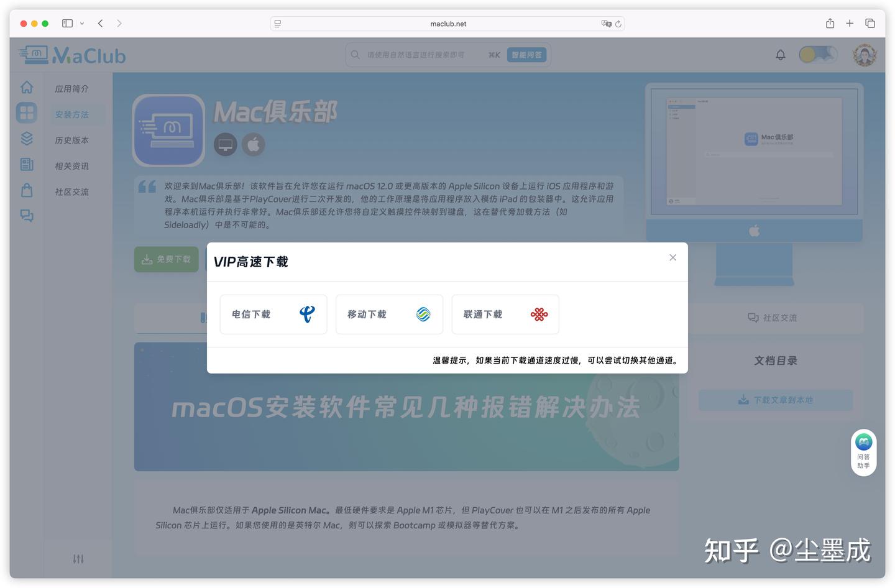Click the 文档目录 heading
The height and width of the screenshot is (588, 895).
pyautogui.click(x=776, y=361)
